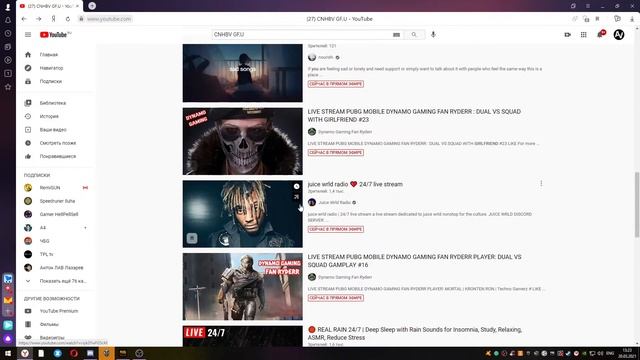The height and width of the screenshot is (360, 640).
Task: Open Speedruner Buha subscription channel
Action: click(x=56, y=201)
